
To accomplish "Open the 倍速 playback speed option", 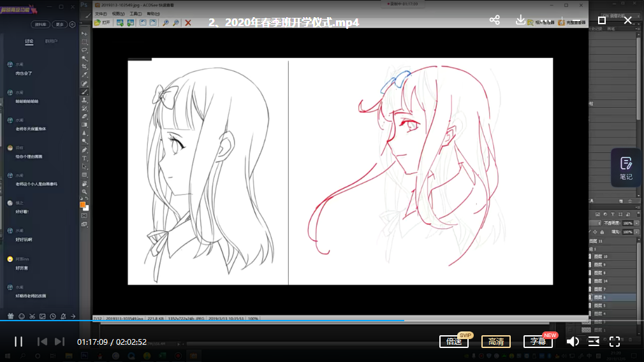I will (x=454, y=342).
